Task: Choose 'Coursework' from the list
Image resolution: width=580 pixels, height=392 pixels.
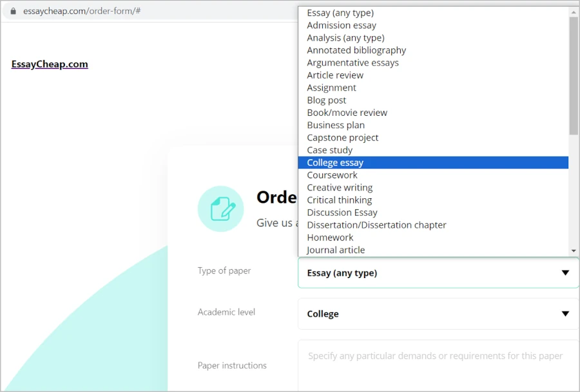Action: pyautogui.click(x=433, y=175)
